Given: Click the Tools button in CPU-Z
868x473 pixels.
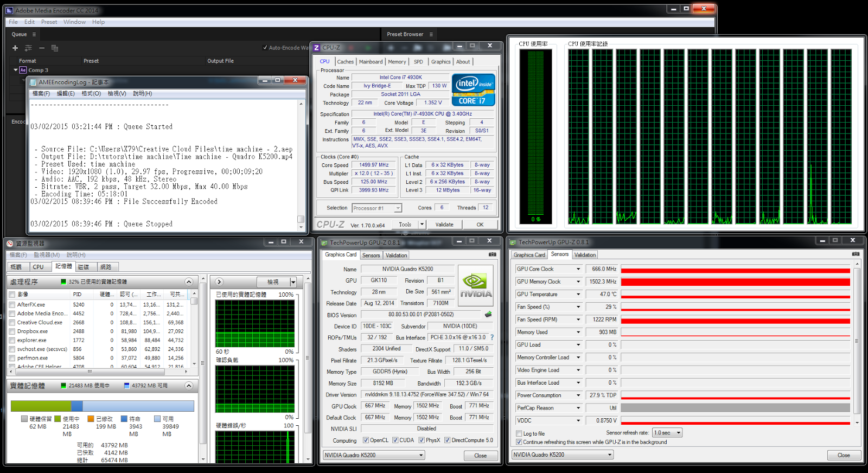Looking at the screenshot, I should point(405,225).
